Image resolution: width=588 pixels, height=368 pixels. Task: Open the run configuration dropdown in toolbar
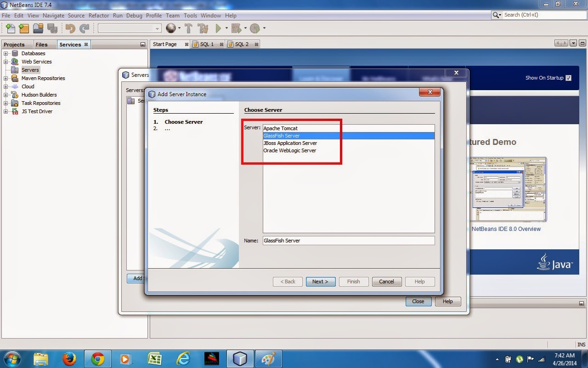[x=158, y=28]
